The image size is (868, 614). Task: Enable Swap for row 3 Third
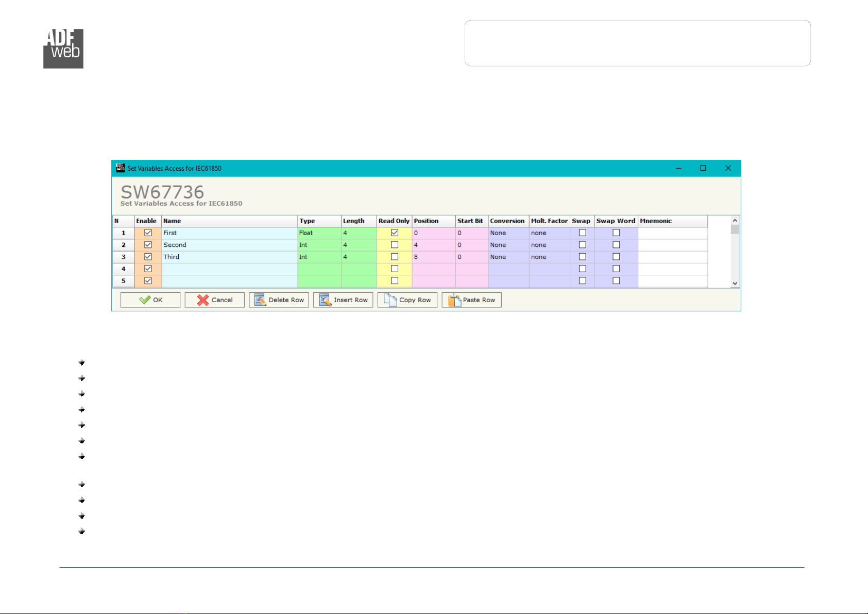click(583, 257)
